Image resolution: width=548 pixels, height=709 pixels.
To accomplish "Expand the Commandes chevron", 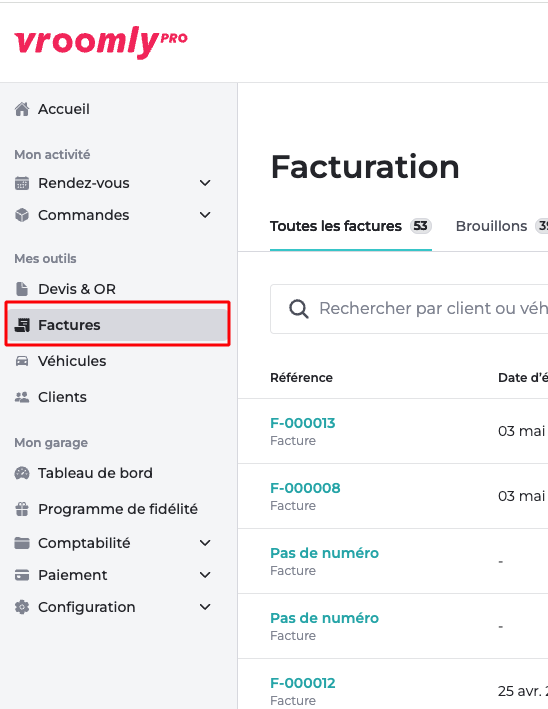I will click(205, 215).
